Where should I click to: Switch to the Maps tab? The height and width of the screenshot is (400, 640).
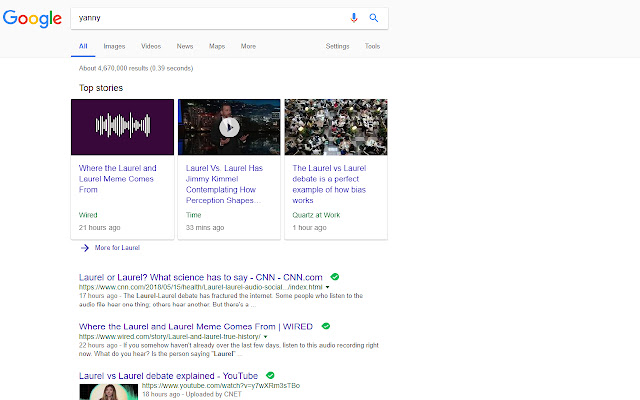[x=217, y=46]
